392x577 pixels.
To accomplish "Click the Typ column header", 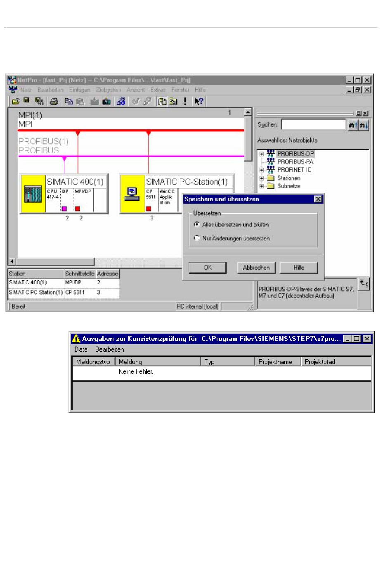I will [x=228, y=361].
